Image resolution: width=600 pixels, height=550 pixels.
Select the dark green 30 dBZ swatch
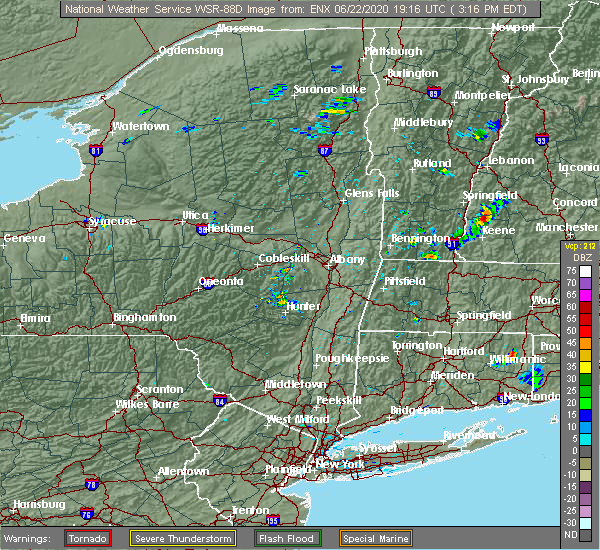point(585,379)
